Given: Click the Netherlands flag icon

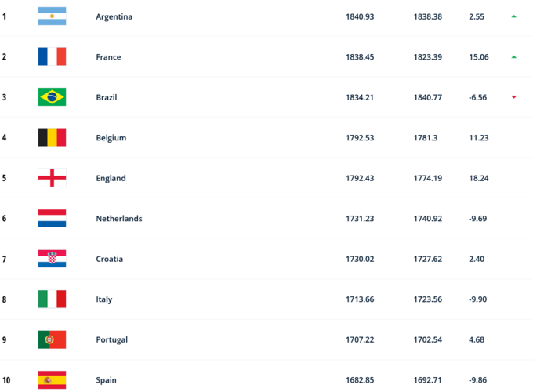Looking at the screenshot, I should [52, 218].
